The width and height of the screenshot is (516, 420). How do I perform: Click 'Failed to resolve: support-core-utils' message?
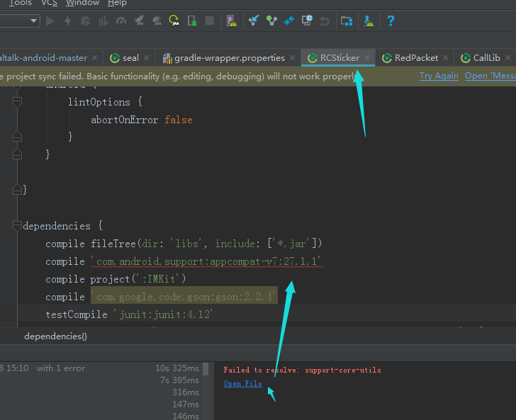pos(302,370)
